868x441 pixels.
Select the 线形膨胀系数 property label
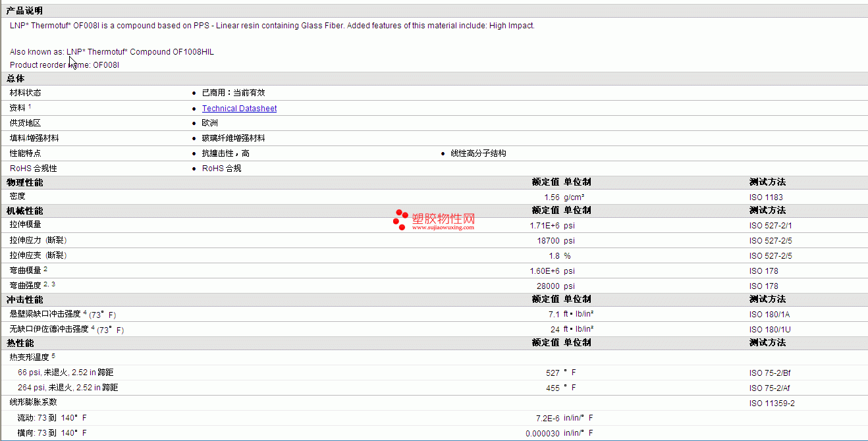33,402
